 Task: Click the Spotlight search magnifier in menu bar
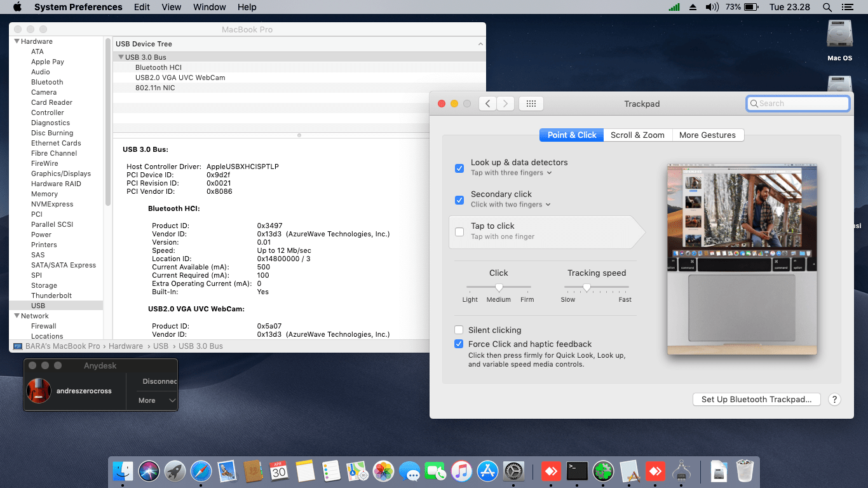tap(827, 7)
